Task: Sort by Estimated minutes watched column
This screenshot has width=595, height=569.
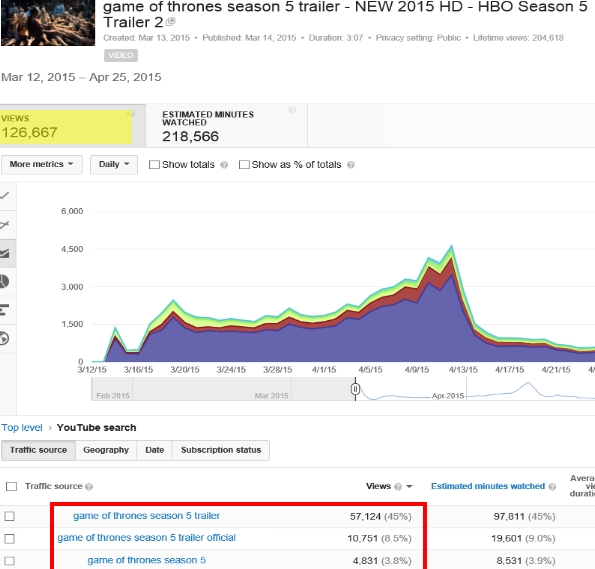Action: coord(488,486)
